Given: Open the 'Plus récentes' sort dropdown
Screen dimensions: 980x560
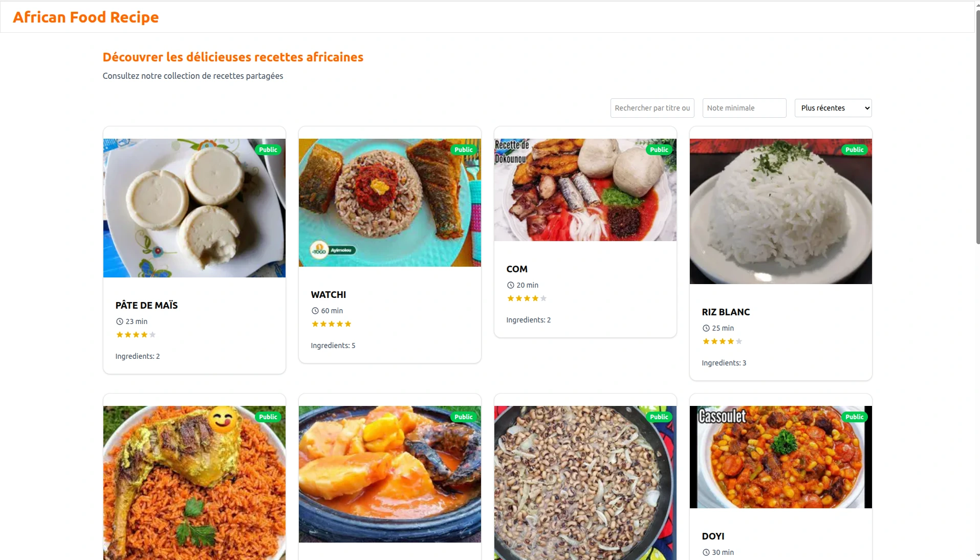Looking at the screenshot, I should pos(833,108).
